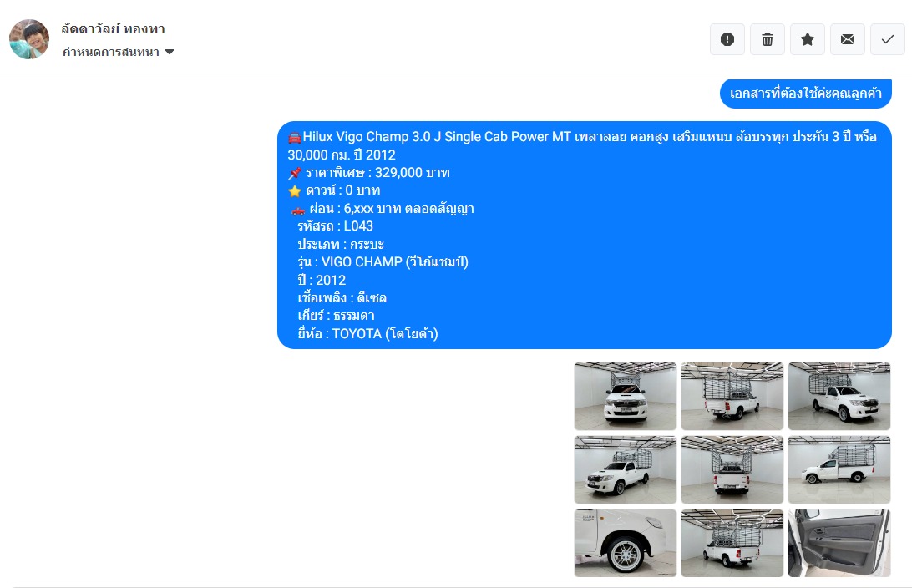This screenshot has width=912, height=588.
Task: Open rear-right distant truck photo in last row
Action: click(732, 543)
